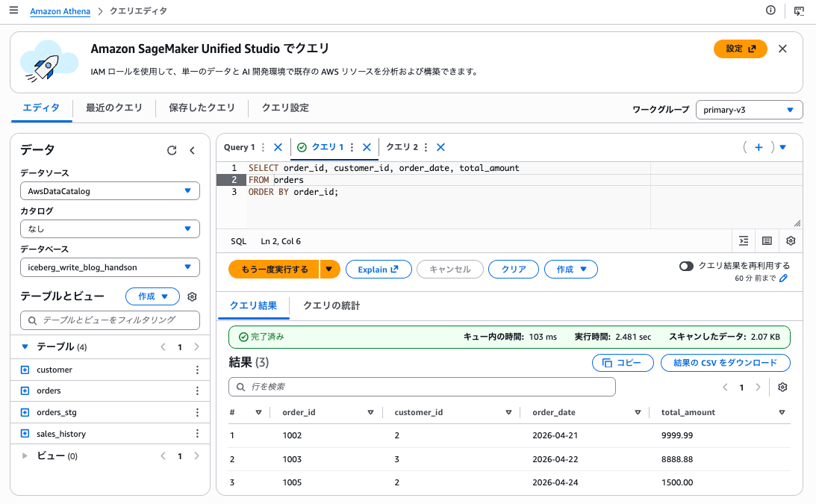Viewport: 816px width, 504px height.
Task: Enable the クエリ結果を再利用する toggle
Action: pos(686,265)
